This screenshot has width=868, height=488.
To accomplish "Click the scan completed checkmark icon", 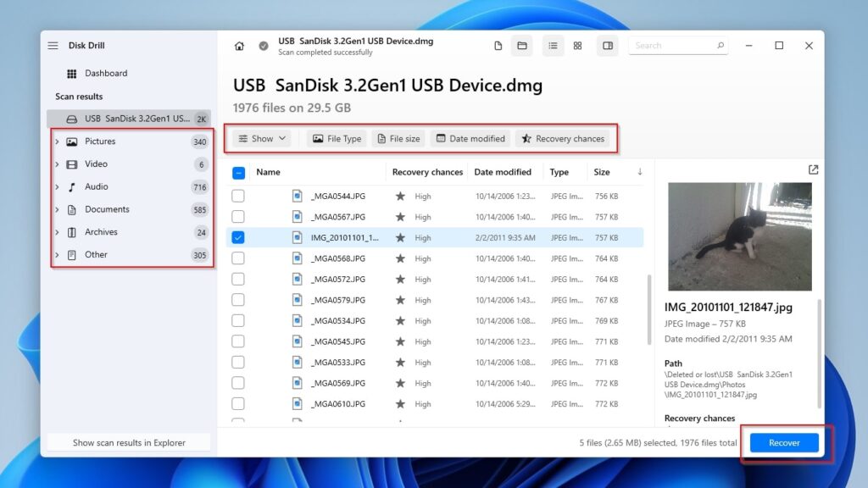I will (263, 46).
